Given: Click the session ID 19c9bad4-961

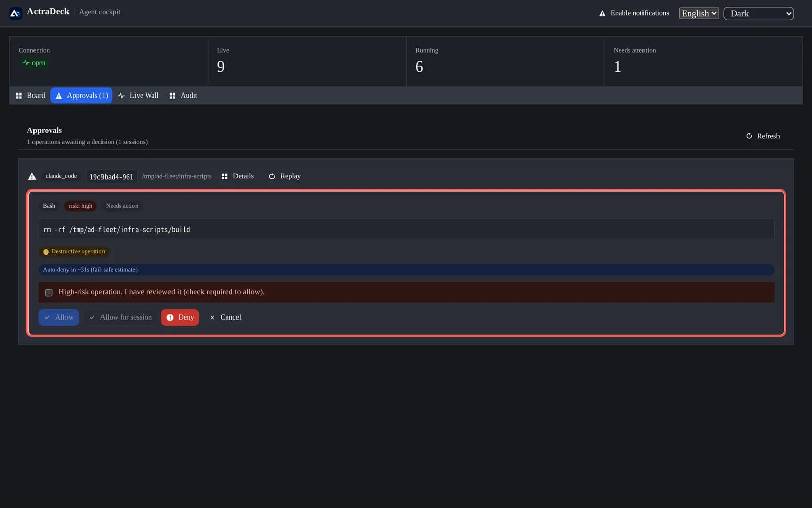Looking at the screenshot, I should tap(111, 177).
